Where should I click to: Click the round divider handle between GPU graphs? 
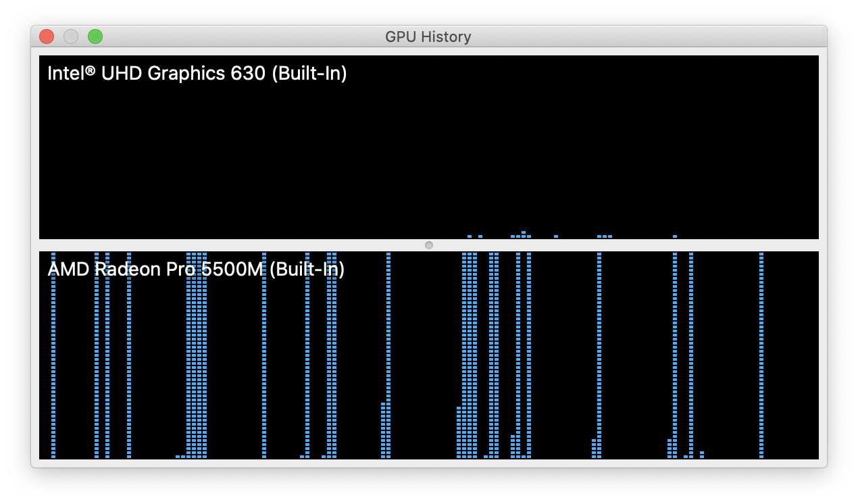tap(429, 245)
